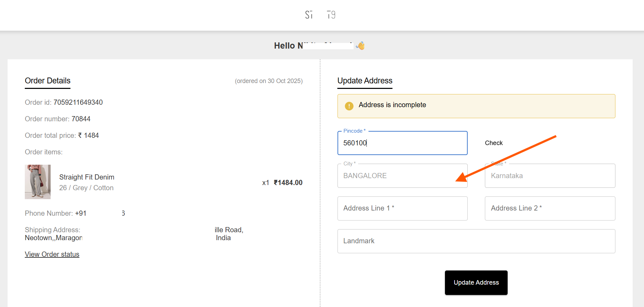Click the yellow warning icon in the alert
Viewport: 644px width, 307px height.
[x=349, y=106]
